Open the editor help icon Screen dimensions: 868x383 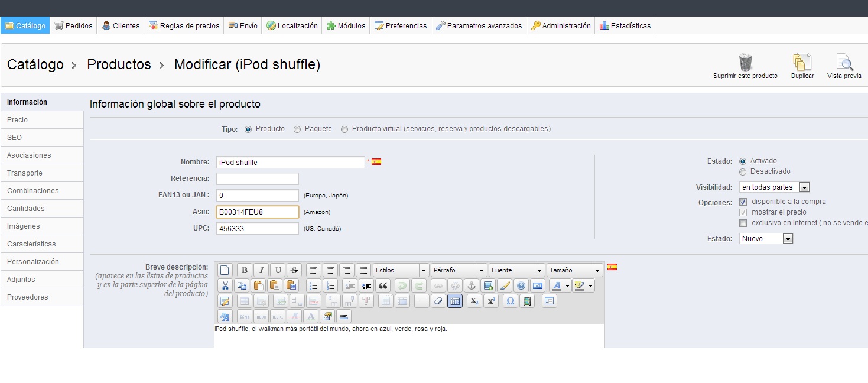(x=521, y=285)
